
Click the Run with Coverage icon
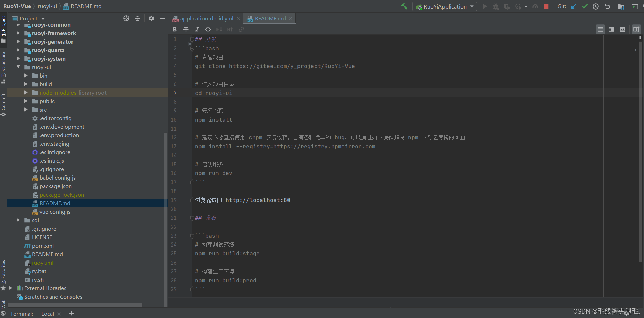coord(507,6)
